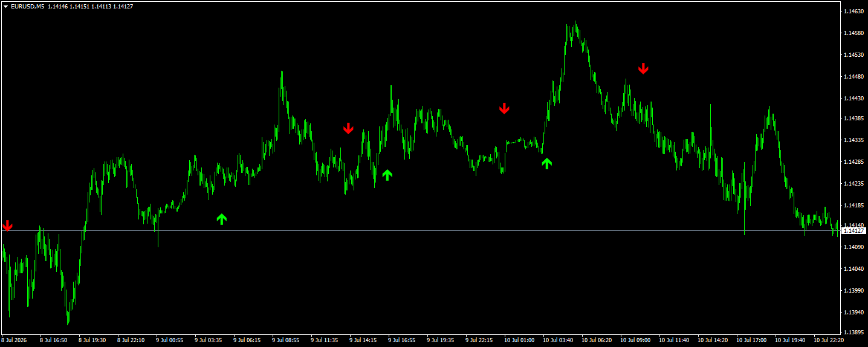Click the green up arrow above 9 Jul 16:55

pos(387,175)
